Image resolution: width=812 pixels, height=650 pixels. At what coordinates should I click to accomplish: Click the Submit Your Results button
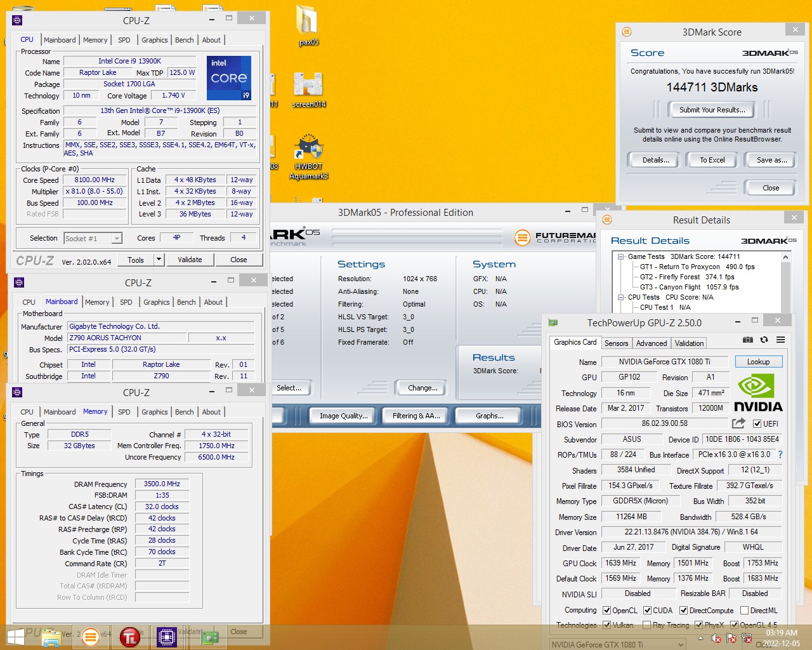pyautogui.click(x=712, y=110)
